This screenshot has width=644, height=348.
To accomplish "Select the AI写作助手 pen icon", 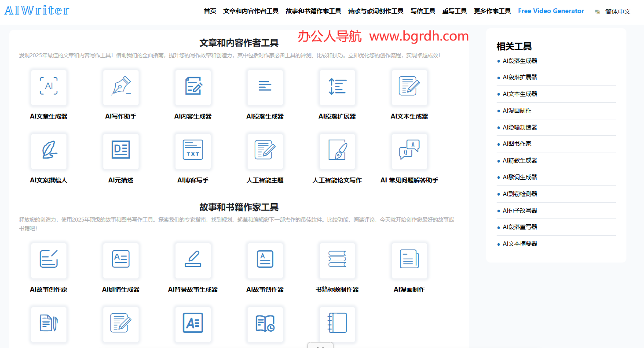I will pos(121,88).
